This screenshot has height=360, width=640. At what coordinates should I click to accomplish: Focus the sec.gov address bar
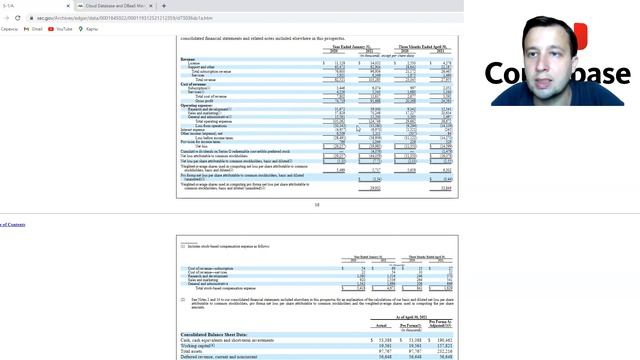pos(124,18)
